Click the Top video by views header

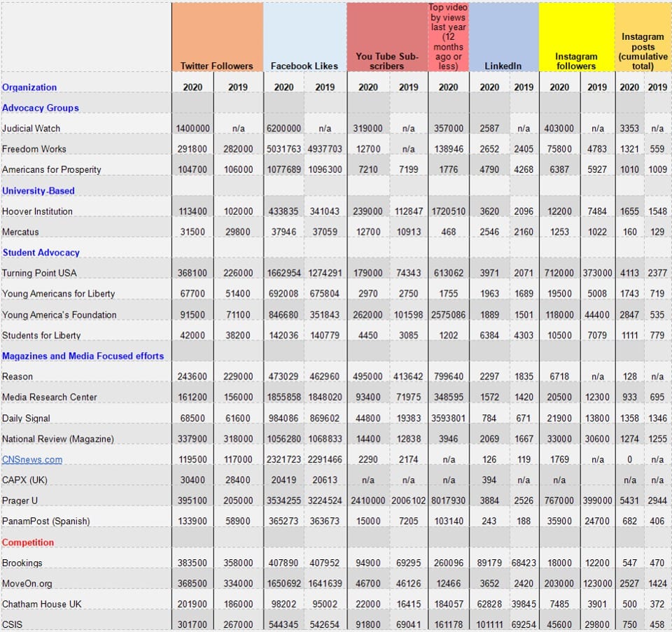tap(448, 37)
